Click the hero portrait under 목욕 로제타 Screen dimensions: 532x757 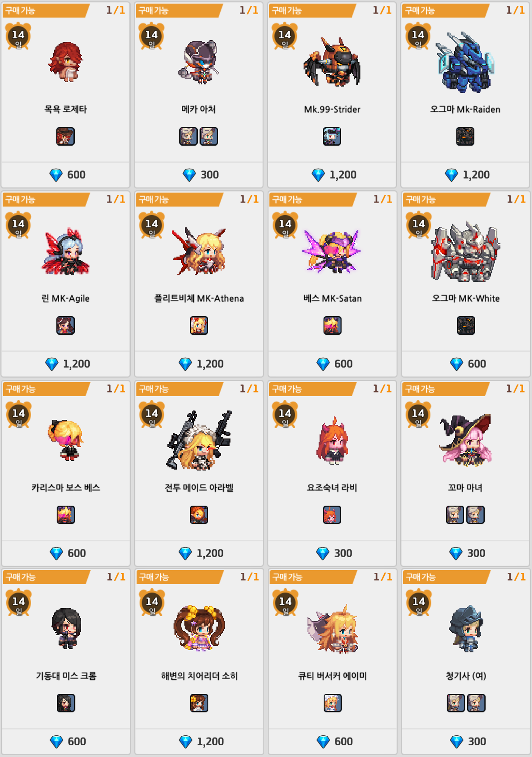point(65,136)
